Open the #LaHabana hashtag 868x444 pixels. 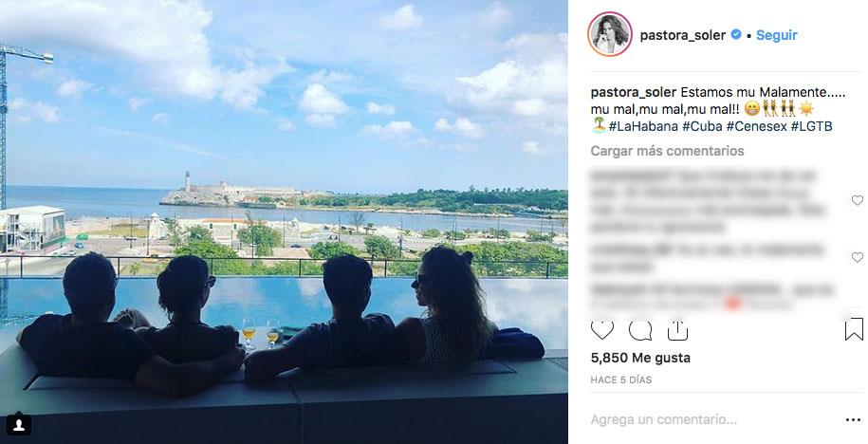[x=643, y=126]
